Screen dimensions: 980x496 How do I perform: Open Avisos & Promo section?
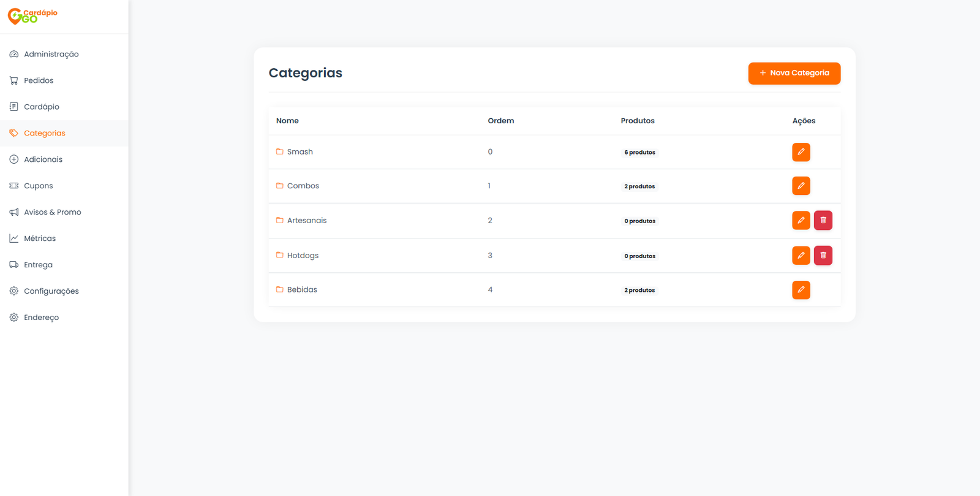click(52, 212)
